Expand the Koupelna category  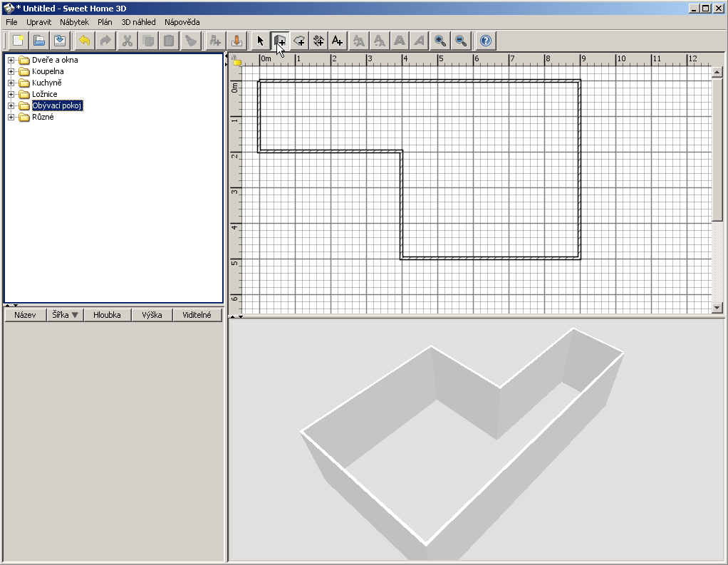point(11,71)
